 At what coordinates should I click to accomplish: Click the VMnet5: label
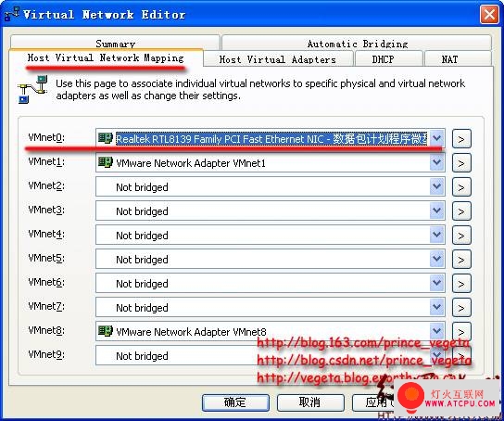click(x=46, y=259)
